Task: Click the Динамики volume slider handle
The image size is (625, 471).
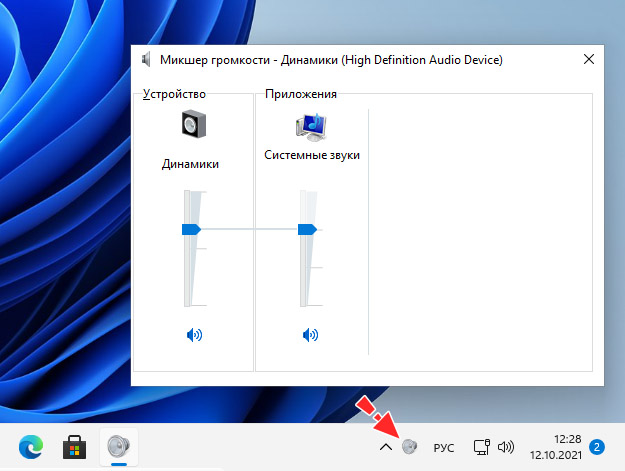Action: tap(191, 230)
